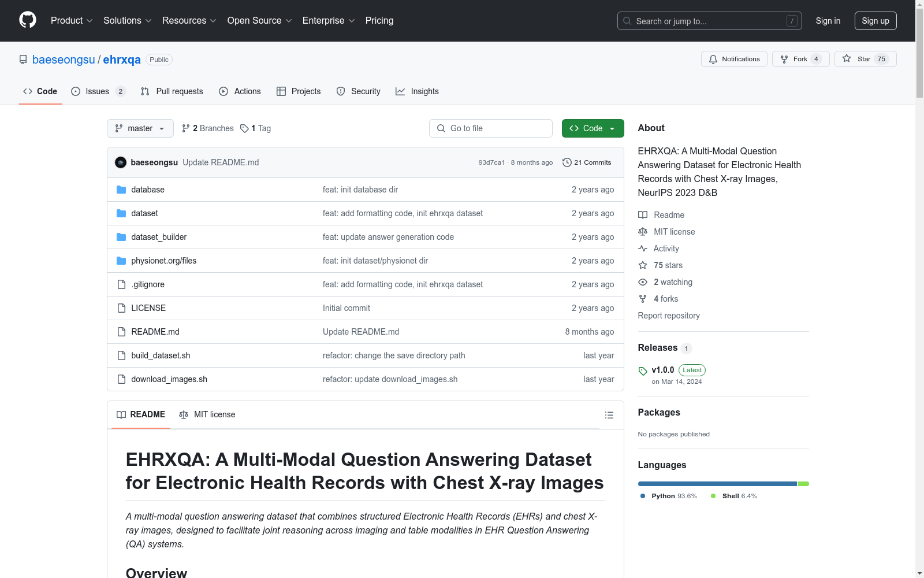Click the build_dataset.sh file icon
Screen dimensions: 924x578
(121, 355)
